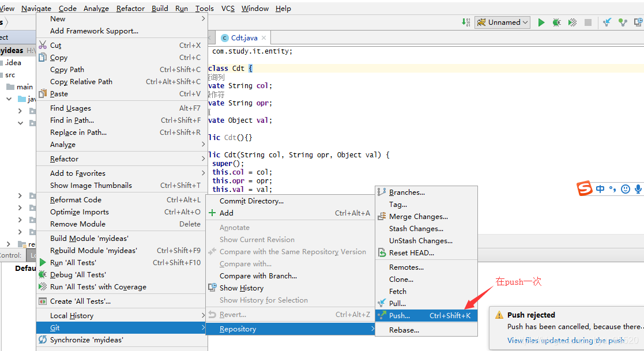
Task: Choose Commit Directory in Git submenu
Action: coord(291,201)
